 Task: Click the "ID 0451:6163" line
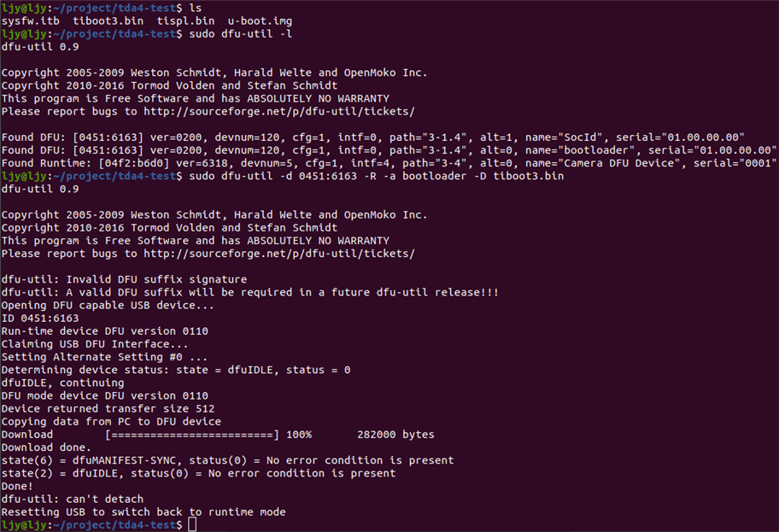(x=39, y=318)
